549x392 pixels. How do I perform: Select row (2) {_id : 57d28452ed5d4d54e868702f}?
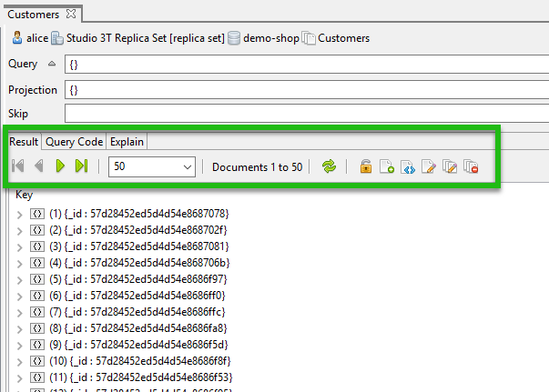tap(138, 230)
